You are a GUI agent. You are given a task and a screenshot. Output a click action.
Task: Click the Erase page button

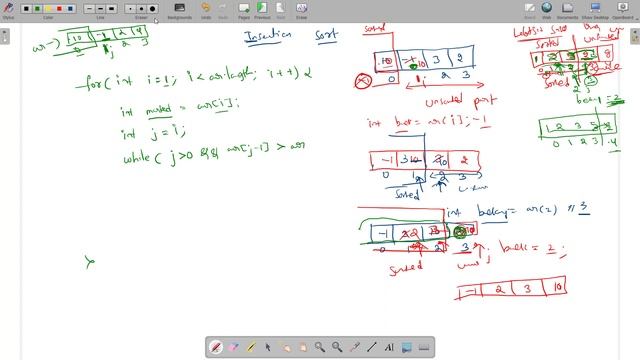(x=301, y=10)
